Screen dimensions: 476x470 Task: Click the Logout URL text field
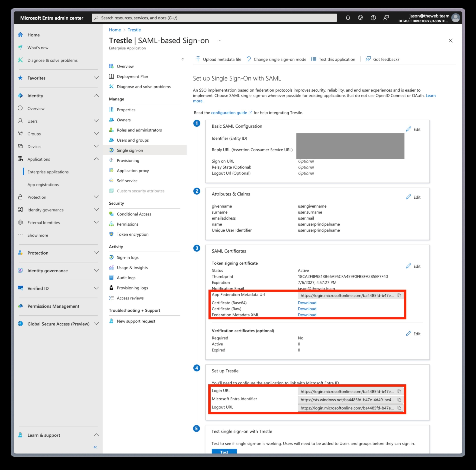click(x=347, y=408)
